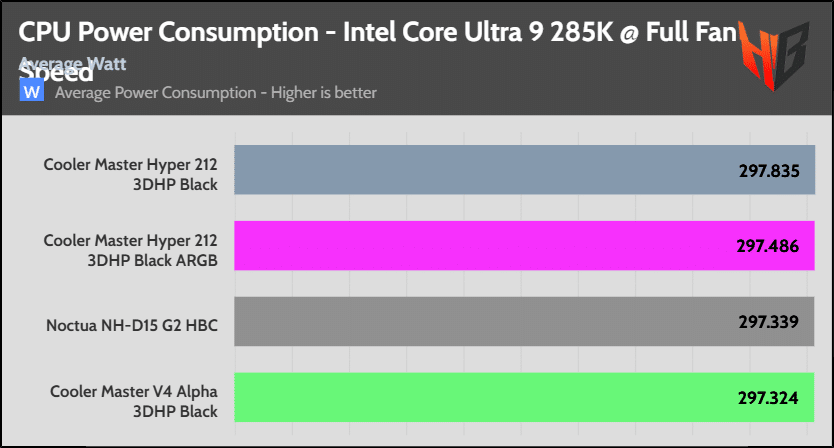Click the blue W unit icon

pos(32,92)
